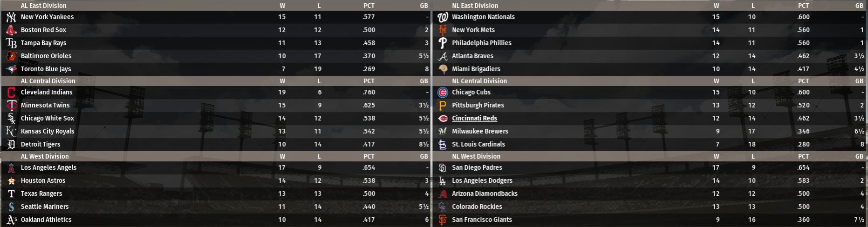The width and height of the screenshot is (868, 227).
Task: Click the Pittsburgh Pirates P logo
Action: 443,106
